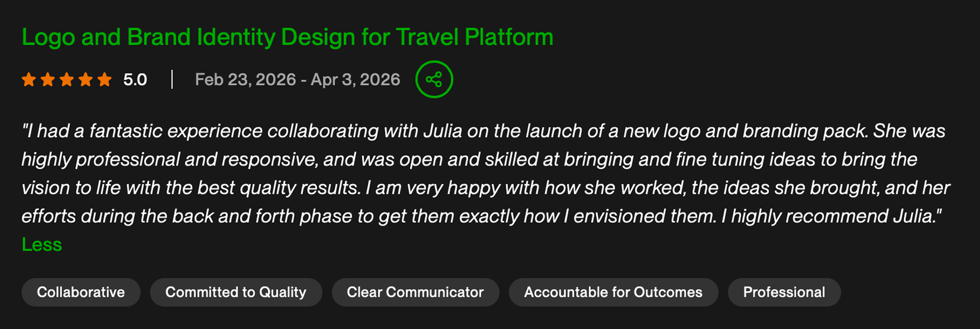The width and height of the screenshot is (980, 329).
Task: Select the Professional tag
Action: [784, 293]
